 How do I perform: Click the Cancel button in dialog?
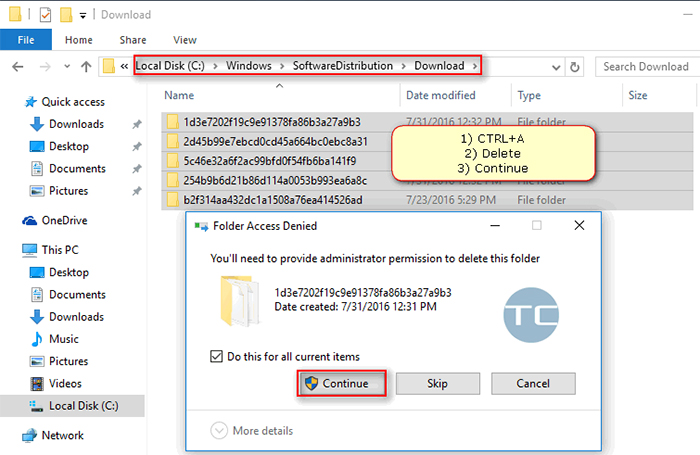click(533, 384)
